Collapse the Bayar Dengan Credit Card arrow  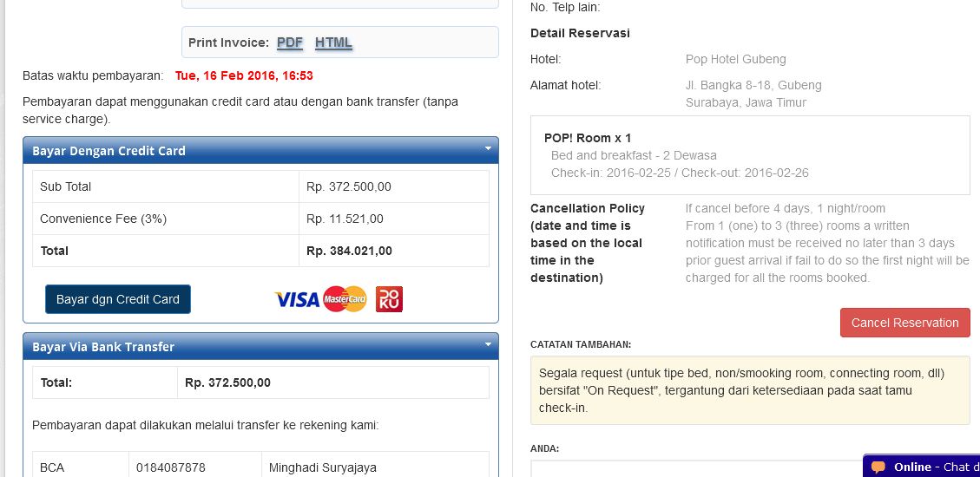488,149
